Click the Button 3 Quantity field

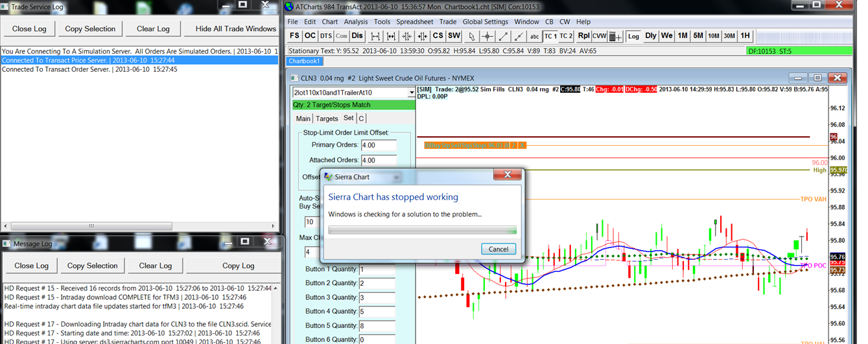377,297
